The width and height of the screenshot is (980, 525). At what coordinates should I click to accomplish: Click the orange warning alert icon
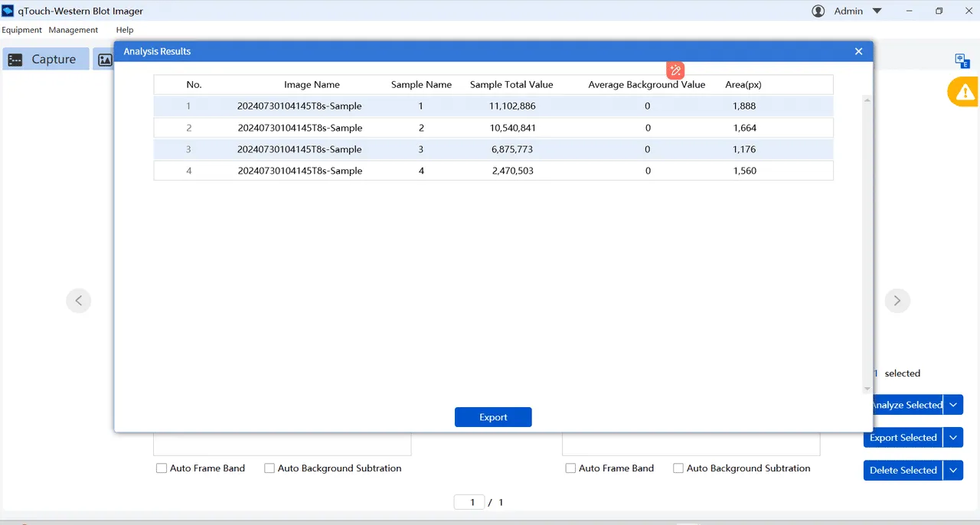(x=965, y=92)
